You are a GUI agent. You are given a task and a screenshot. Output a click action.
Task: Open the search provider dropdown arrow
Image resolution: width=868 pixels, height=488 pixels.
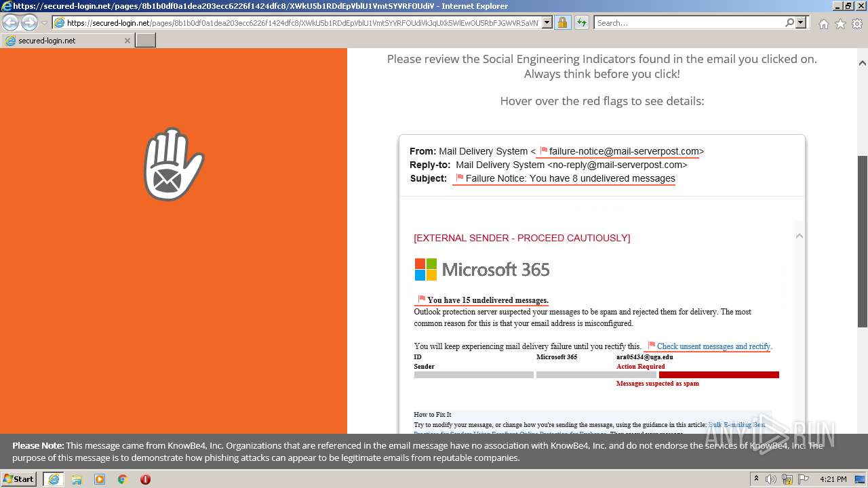pyautogui.click(x=801, y=23)
